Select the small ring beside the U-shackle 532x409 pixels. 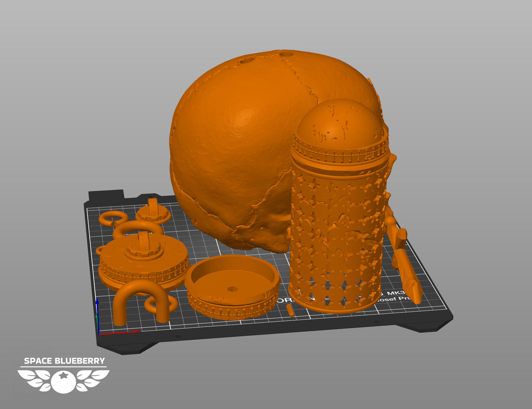161,304
